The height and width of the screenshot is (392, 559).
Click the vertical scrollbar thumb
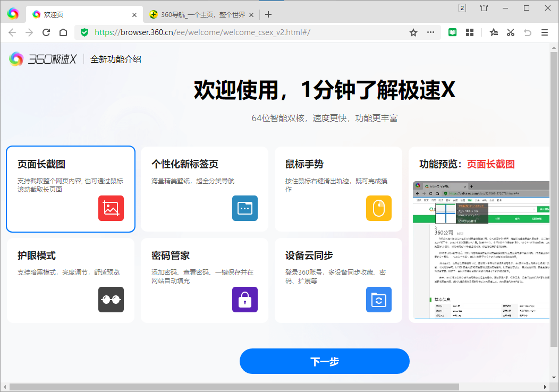pyautogui.click(x=554, y=200)
